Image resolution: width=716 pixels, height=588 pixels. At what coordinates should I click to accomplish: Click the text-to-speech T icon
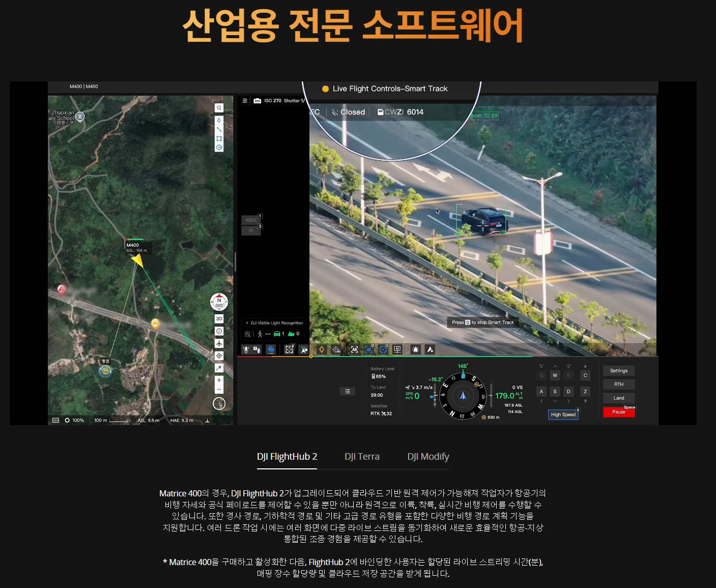[256, 349]
